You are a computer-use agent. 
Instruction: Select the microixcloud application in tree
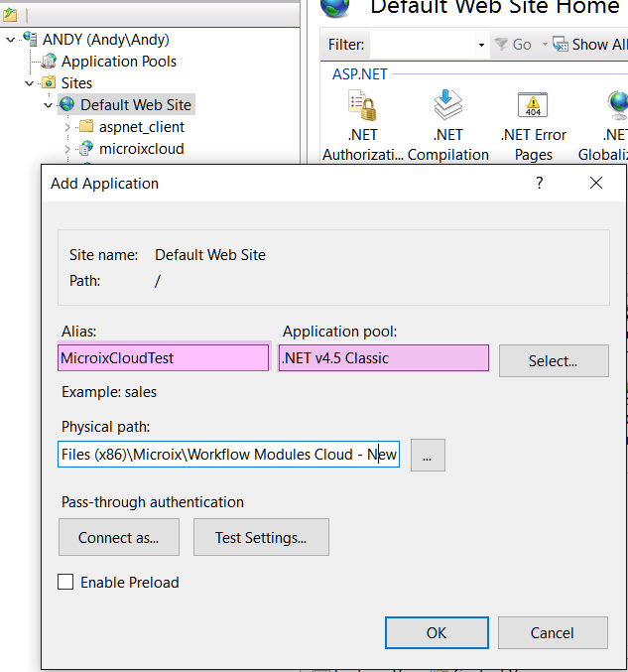(141, 149)
